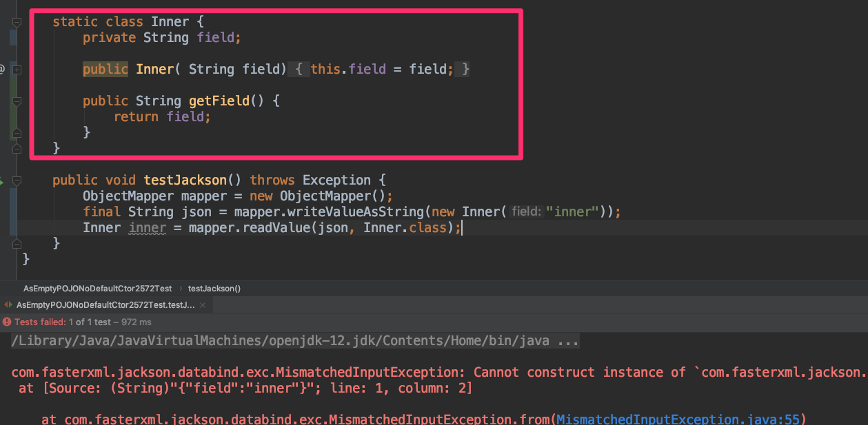
Task: Click the closing fold marker of testJackson()
Action: click(17, 243)
